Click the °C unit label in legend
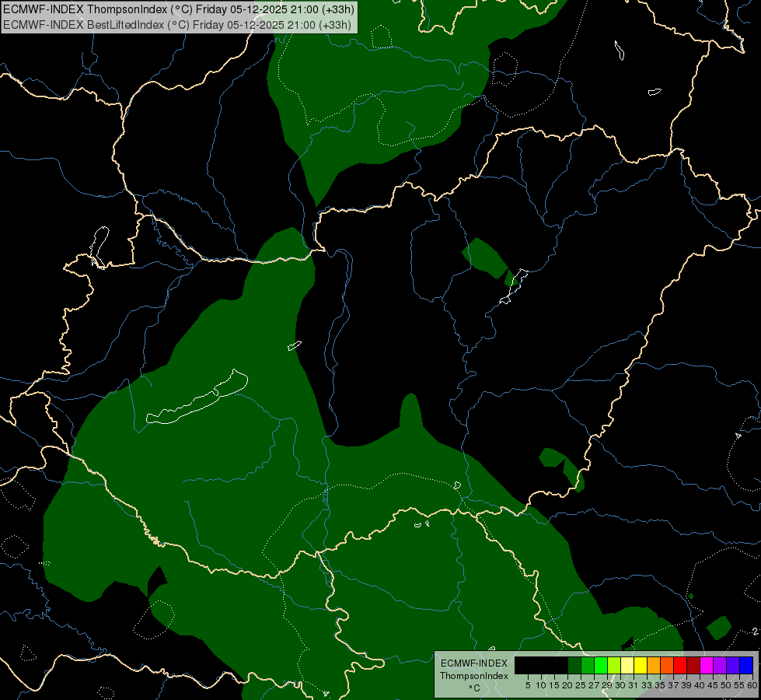 click(475, 688)
